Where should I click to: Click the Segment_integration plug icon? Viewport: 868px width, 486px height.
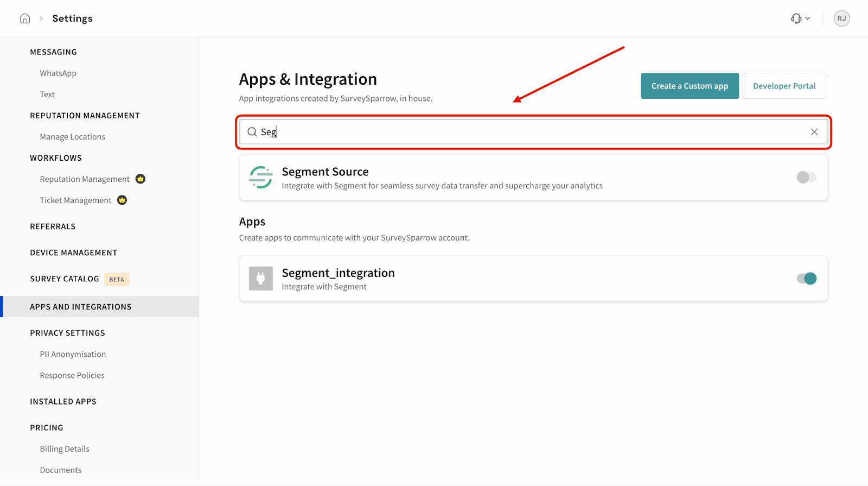coord(261,279)
